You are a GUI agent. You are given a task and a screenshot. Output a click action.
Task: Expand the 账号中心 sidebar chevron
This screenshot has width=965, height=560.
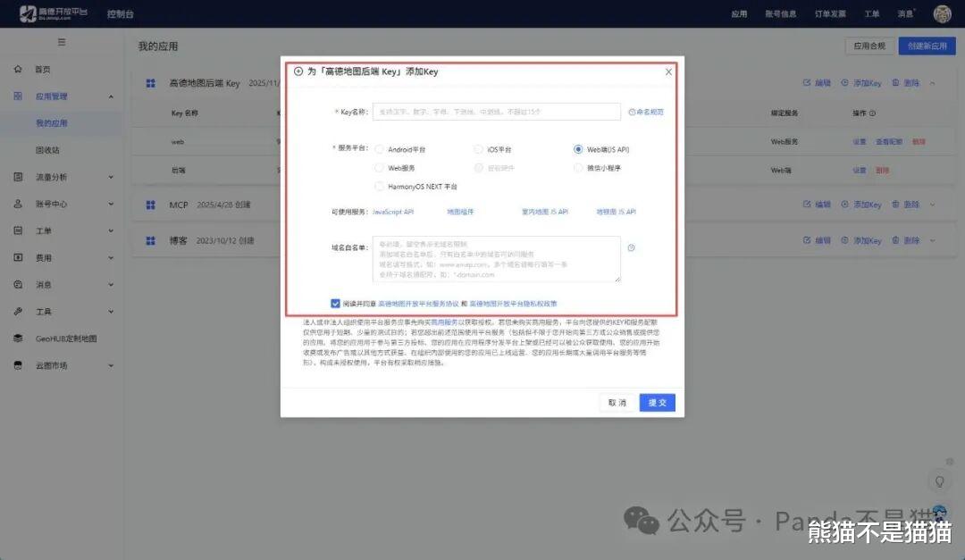(x=111, y=205)
